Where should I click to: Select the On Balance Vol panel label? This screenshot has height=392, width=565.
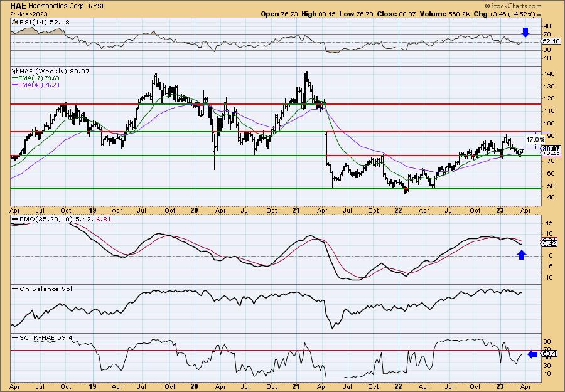tap(46, 289)
